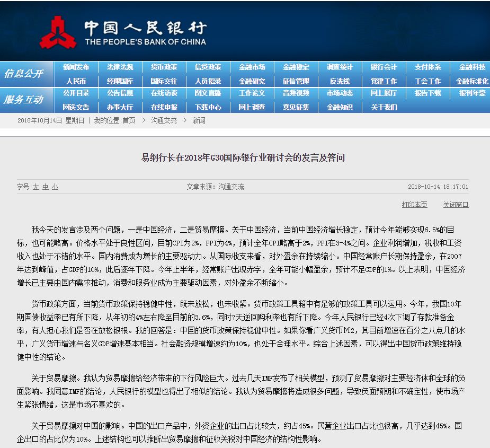Select the 意见征集 item
The height and width of the screenshot is (448, 490).
coord(296,107)
